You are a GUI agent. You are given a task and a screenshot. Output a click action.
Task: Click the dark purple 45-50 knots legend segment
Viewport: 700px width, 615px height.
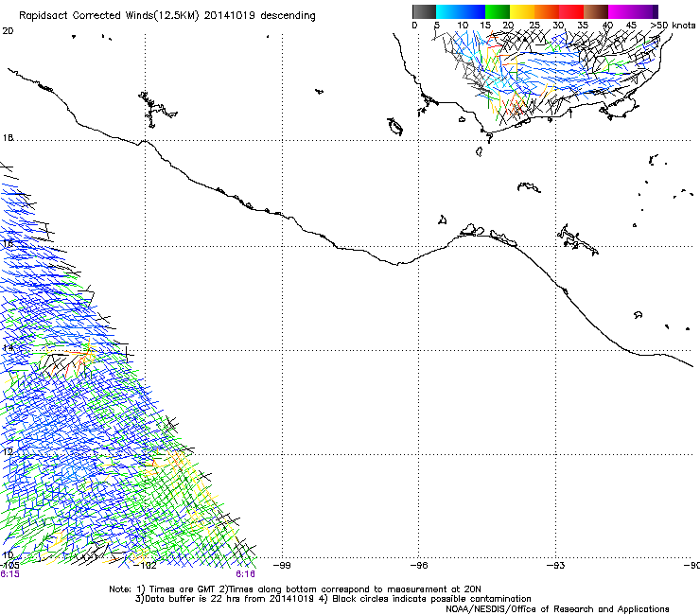[x=645, y=11]
